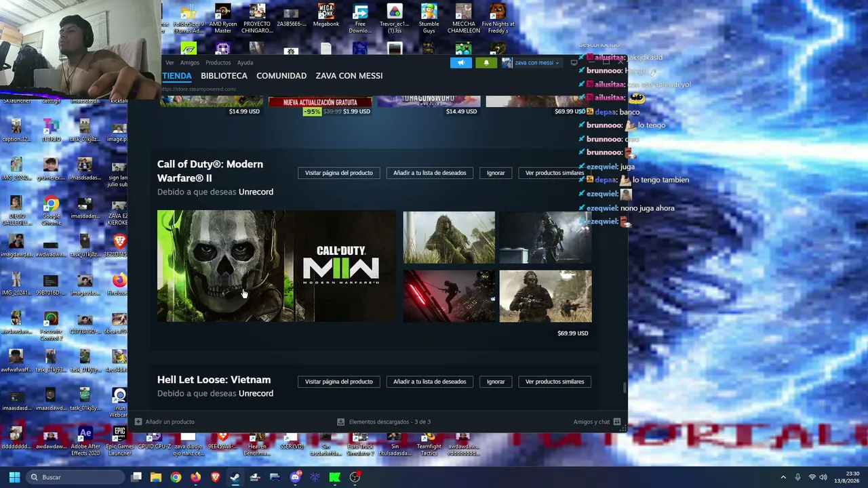Image resolution: width=868 pixels, height=488 pixels.
Task: Open Elementos descargados downloads status
Action: pos(384,422)
